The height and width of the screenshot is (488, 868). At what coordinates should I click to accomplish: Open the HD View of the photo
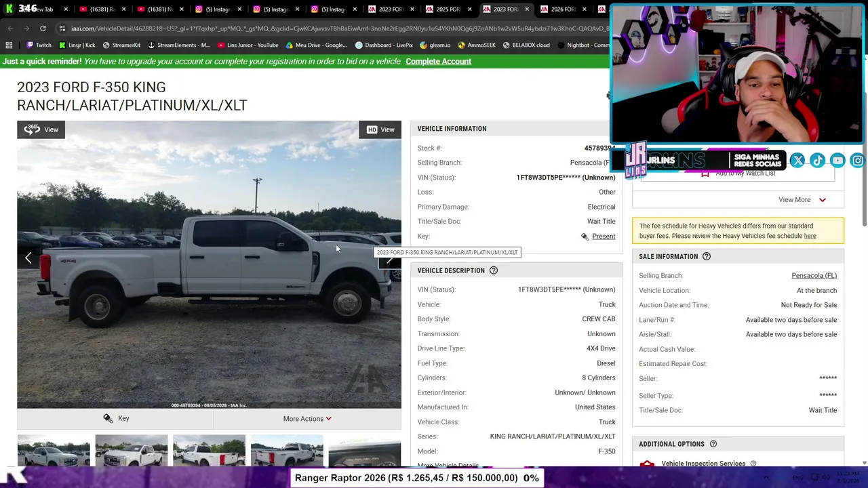point(380,129)
